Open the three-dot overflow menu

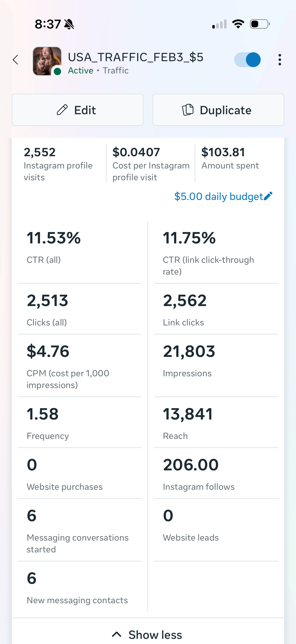pos(280,60)
